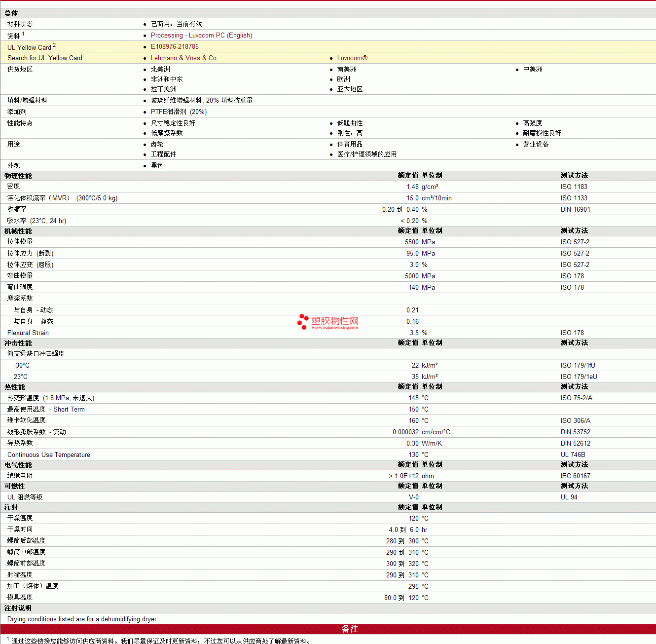Viewport: 656px width, 644px height.
Task: Click the ISO 179/1fU test method
Action: pyautogui.click(x=578, y=366)
